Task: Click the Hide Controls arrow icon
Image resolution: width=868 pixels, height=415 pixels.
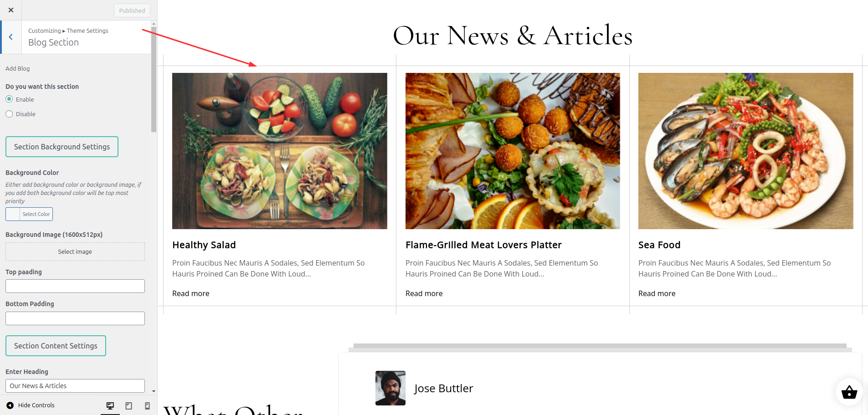Action: coord(10,405)
